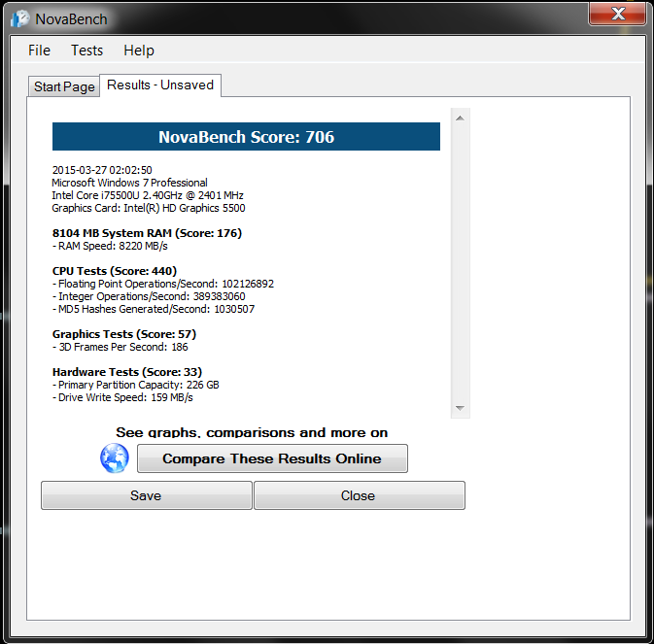654x644 pixels.
Task: Click 8104 MB System RAM heading
Action: (147, 233)
